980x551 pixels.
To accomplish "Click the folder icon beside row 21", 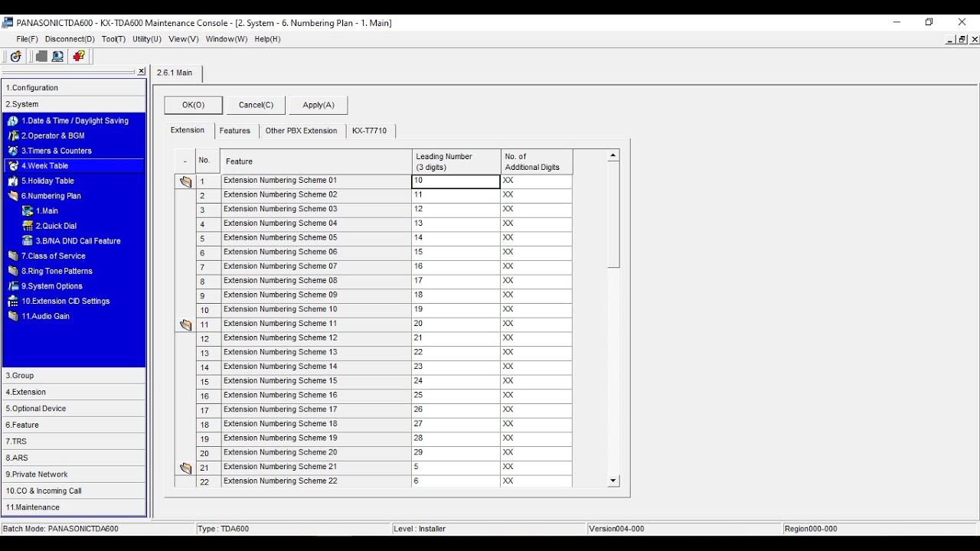I will pyautogui.click(x=185, y=468).
